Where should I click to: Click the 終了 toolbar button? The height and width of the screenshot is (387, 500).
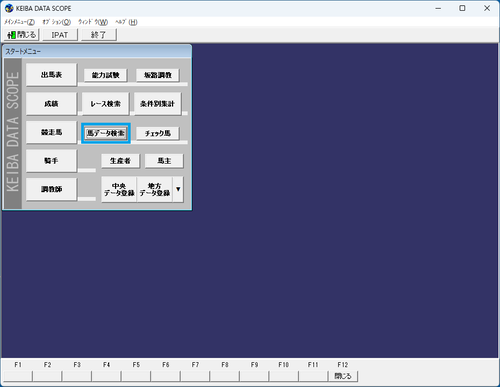click(x=99, y=35)
